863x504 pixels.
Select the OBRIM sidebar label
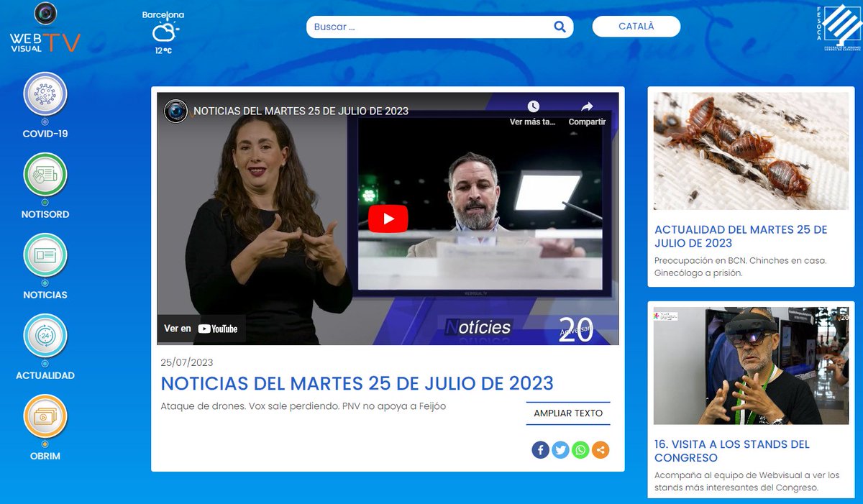point(45,456)
